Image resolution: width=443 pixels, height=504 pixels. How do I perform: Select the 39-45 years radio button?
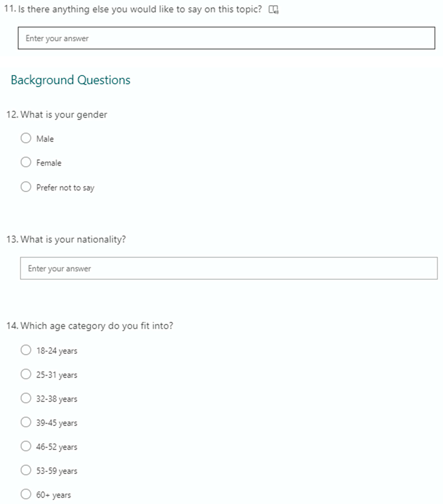pos(26,422)
